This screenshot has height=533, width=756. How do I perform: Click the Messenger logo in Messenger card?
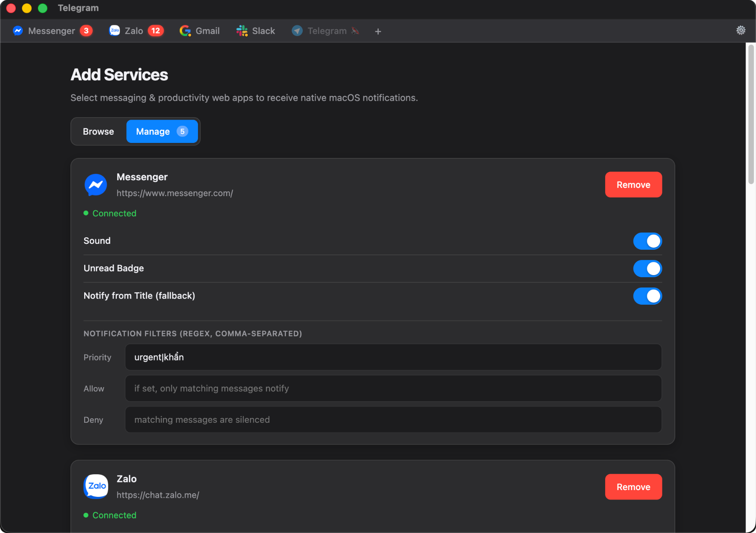96,185
